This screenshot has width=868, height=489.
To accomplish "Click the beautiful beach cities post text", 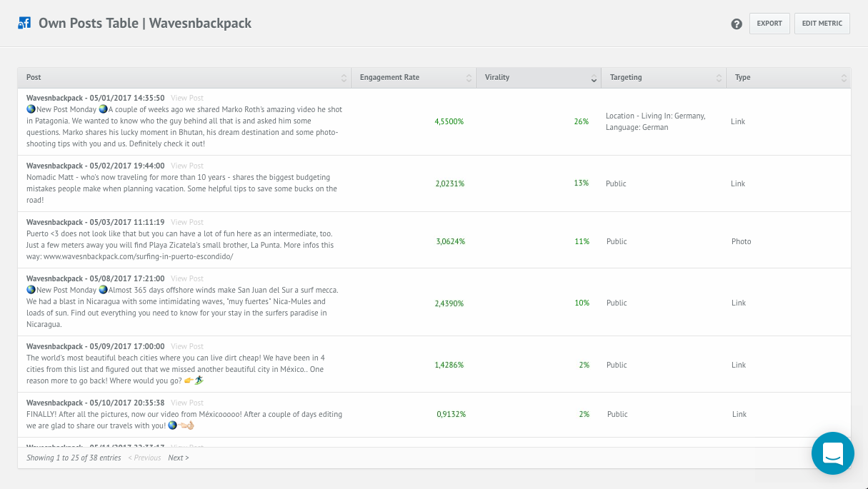I will point(176,369).
